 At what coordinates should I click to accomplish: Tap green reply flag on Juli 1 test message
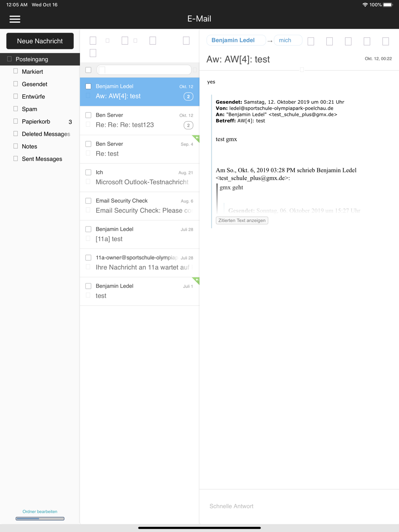point(196,281)
